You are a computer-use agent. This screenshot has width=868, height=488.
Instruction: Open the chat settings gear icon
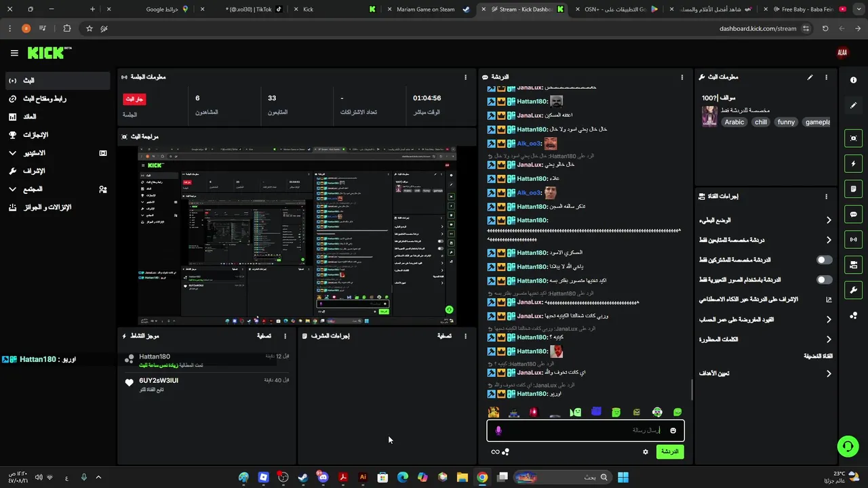click(x=646, y=451)
